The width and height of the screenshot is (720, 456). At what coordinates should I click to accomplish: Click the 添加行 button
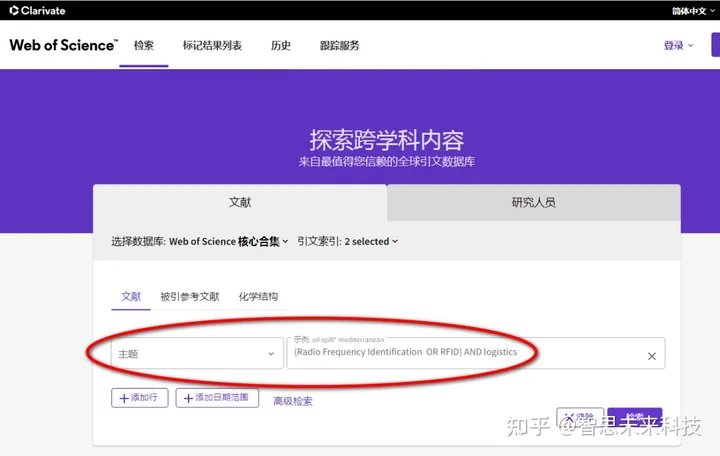(140, 398)
